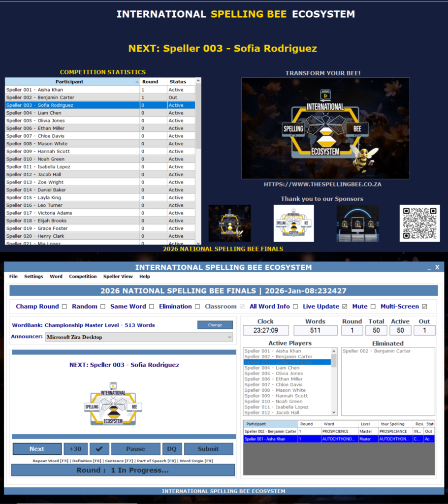Click the Spelling Bee logo under NEXT speaker
The height and width of the screenshot is (504, 448).
tap(113, 404)
